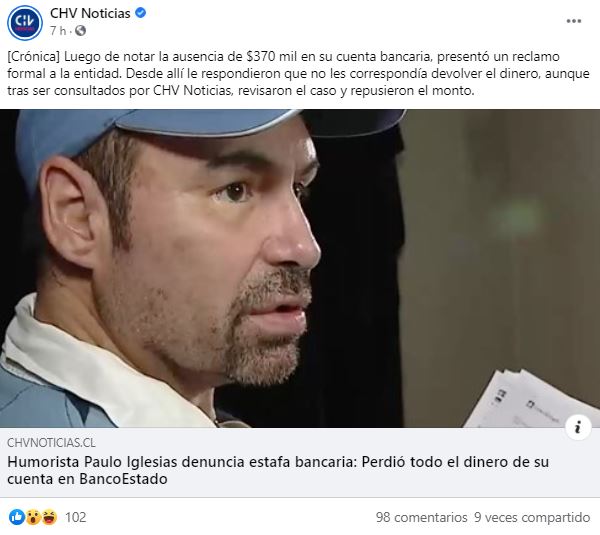Viewport: 600px width, 535px height.
Task: Click the 7 h post timestamp
Action: coord(58,31)
